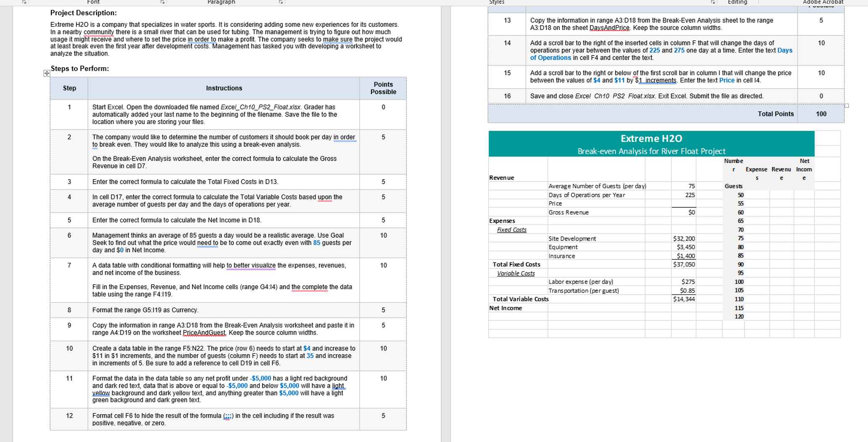The image size is (868, 442).
Task: Click the 100 total points value
Action: (x=821, y=114)
